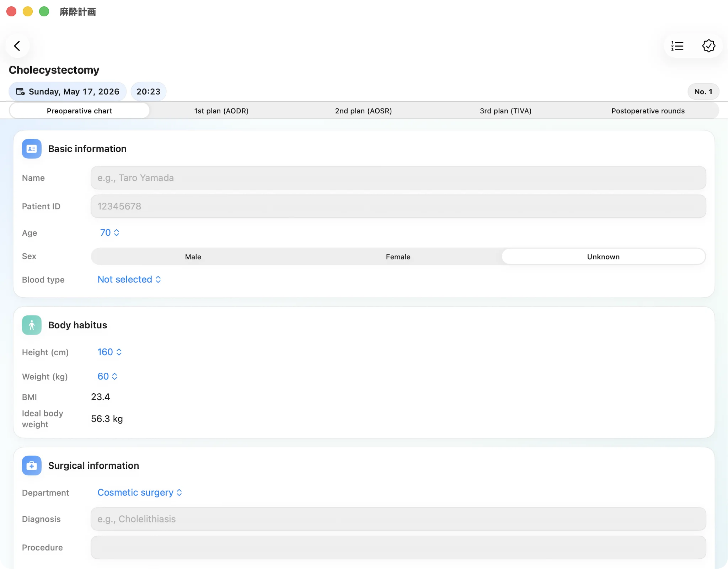Click the Basic information heading
The image size is (728, 569).
87,149
